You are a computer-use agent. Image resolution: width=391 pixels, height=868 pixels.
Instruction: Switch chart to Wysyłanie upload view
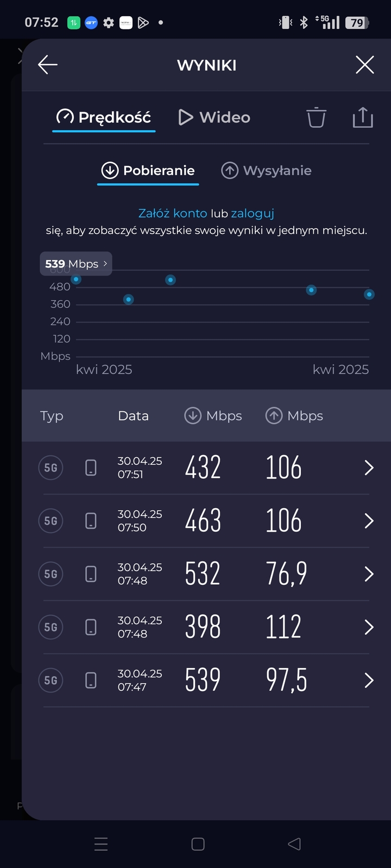click(266, 170)
